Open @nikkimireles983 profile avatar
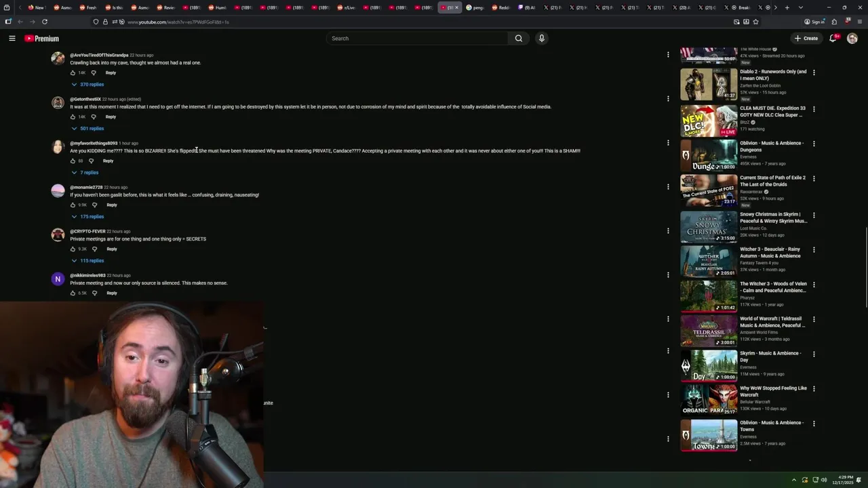Screen dimensions: 868x488 58,279
